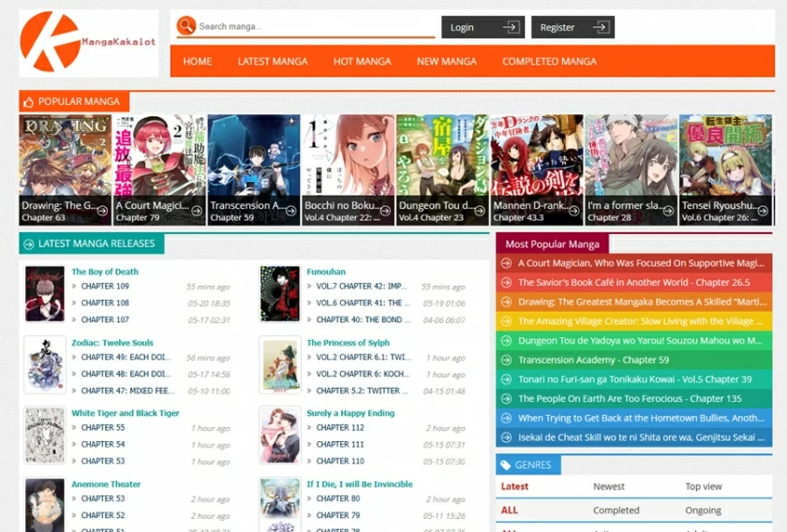Go to the LATEST MANGA page
Image resolution: width=787 pixels, height=532 pixels.
(x=273, y=61)
